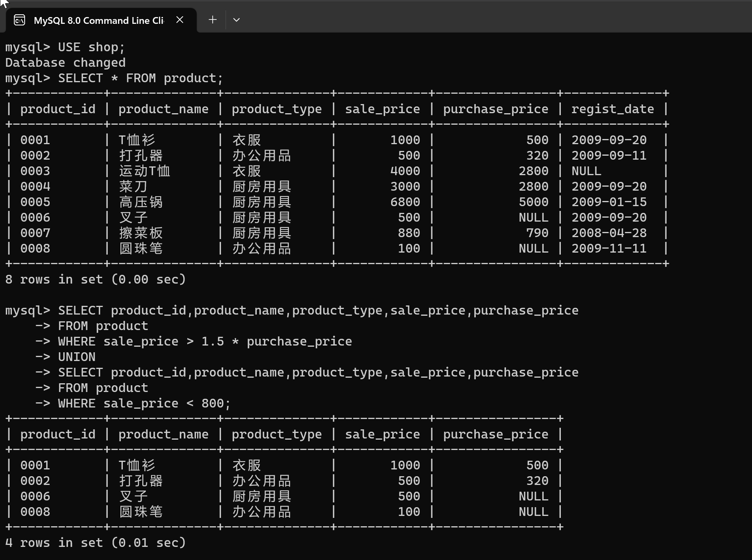Screen dimensions: 752x560
Task: Open a new terminal tab
Action: 213,20
